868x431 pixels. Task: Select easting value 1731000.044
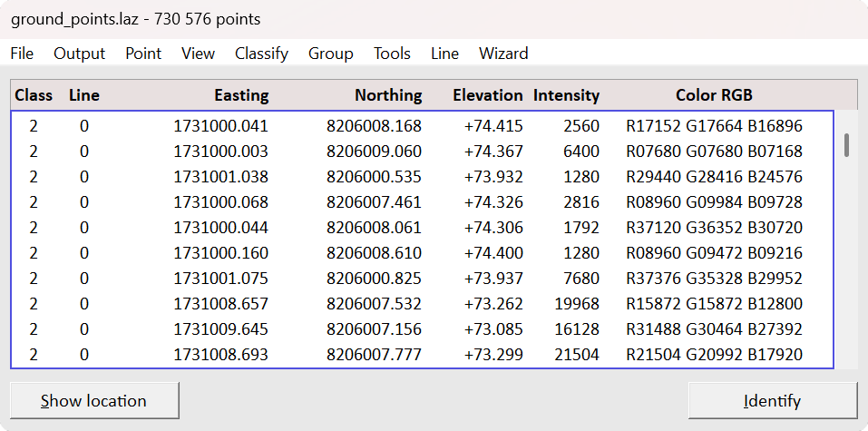pyautogui.click(x=221, y=228)
